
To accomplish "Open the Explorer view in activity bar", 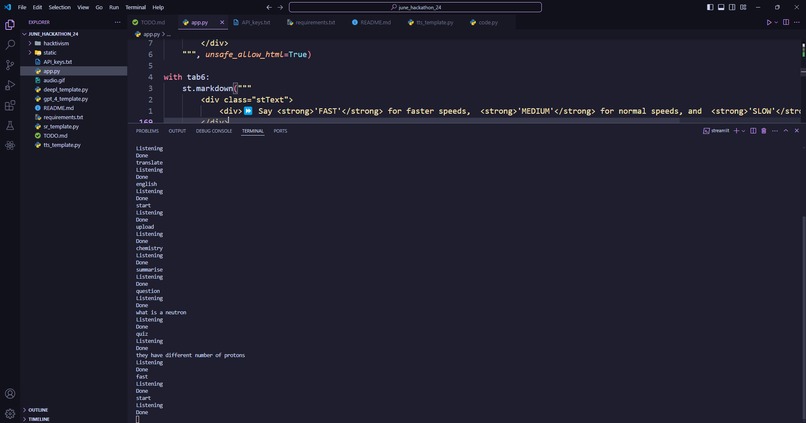I will pyautogui.click(x=10, y=25).
